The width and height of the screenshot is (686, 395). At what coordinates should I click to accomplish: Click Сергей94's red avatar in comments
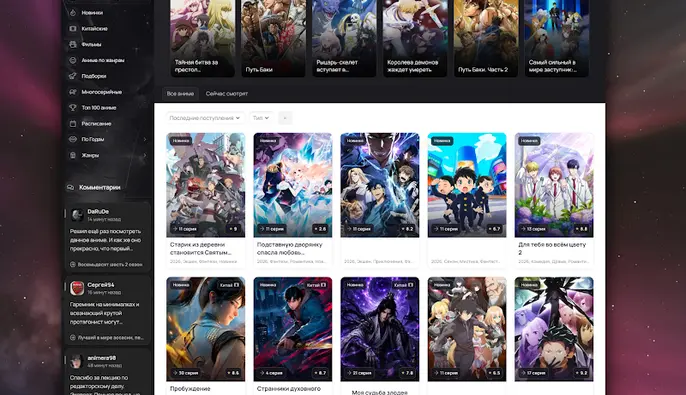pyautogui.click(x=77, y=288)
